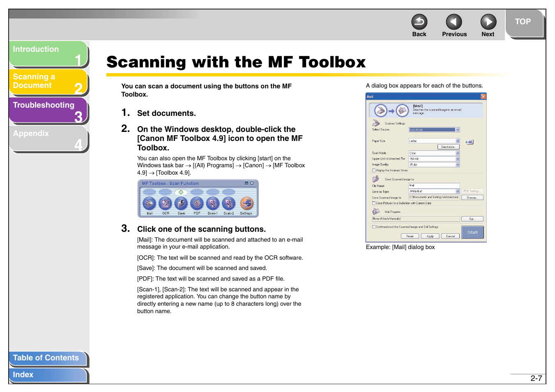Click the Scan-2 button in MF Toolbox
Screen dimensions: 555x392
point(228,203)
